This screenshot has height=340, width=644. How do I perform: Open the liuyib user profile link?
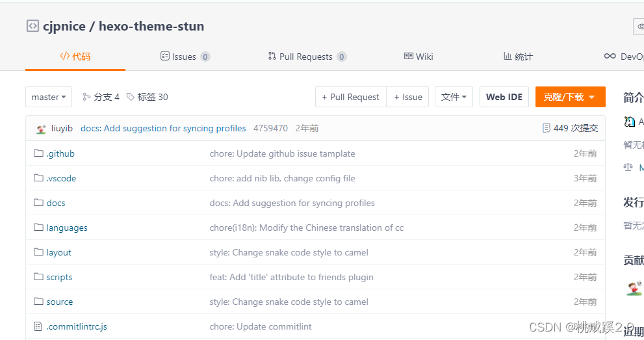tap(62, 128)
